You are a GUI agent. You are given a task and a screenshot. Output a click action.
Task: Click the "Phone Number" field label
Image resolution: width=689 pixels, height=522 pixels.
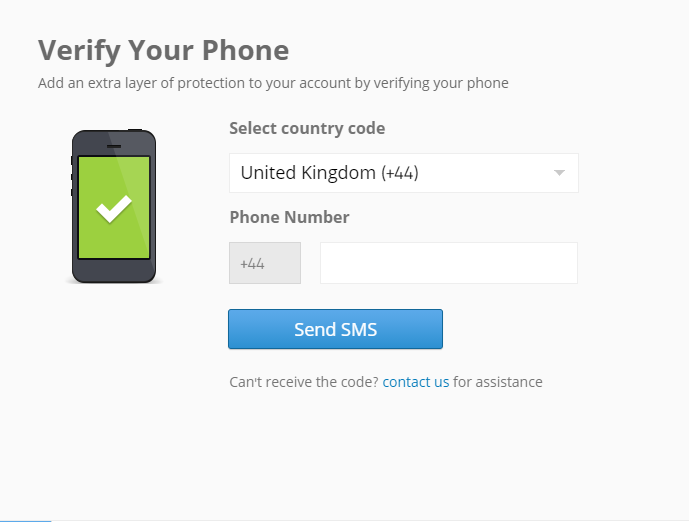point(290,217)
